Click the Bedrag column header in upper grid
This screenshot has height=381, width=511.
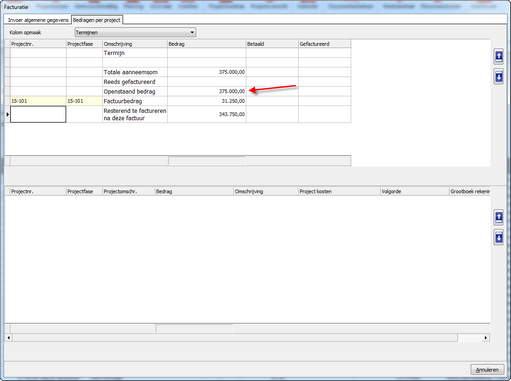tap(207, 44)
